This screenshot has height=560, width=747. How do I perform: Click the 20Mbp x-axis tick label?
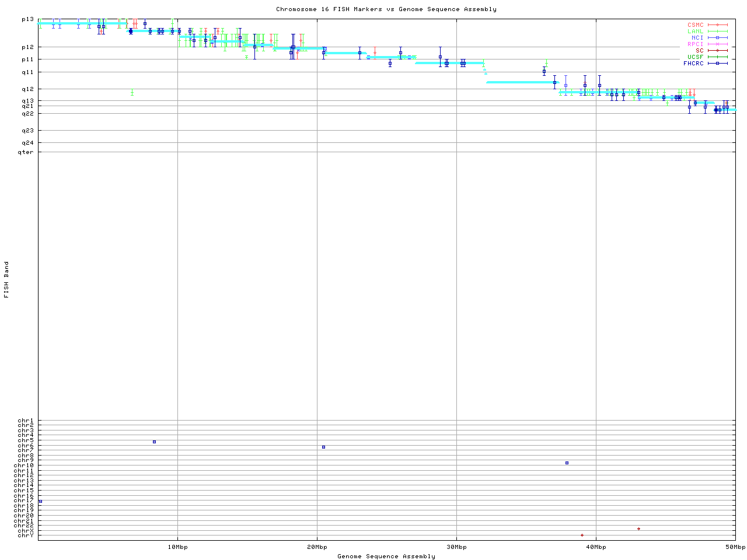[317, 547]
